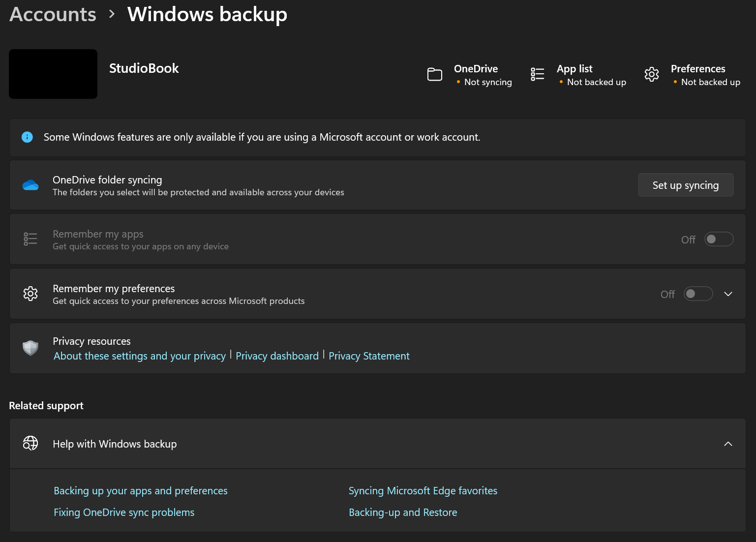Go back to Accounts breadcrumb

tap(53, 14)
